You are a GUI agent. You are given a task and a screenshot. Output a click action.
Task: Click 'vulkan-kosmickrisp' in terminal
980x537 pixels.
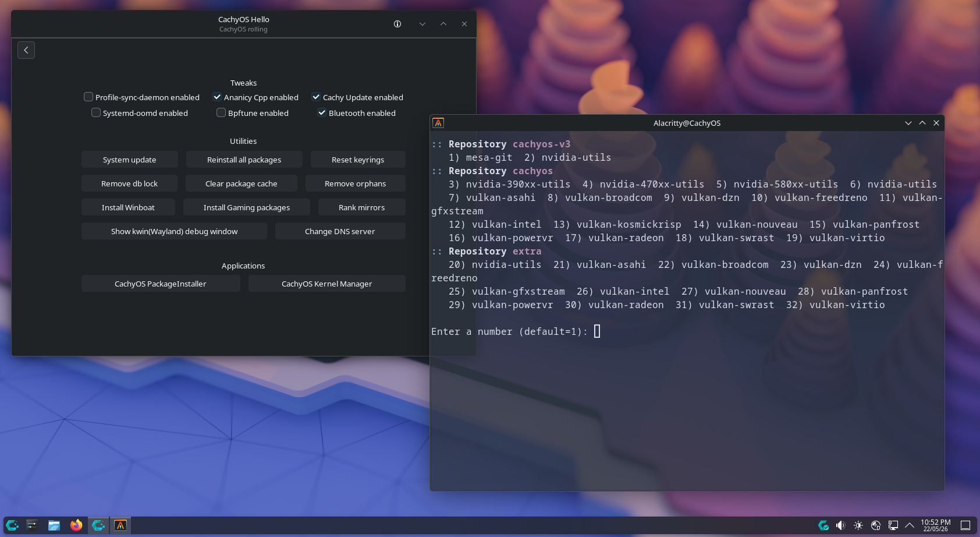click(x=629, y=224)
